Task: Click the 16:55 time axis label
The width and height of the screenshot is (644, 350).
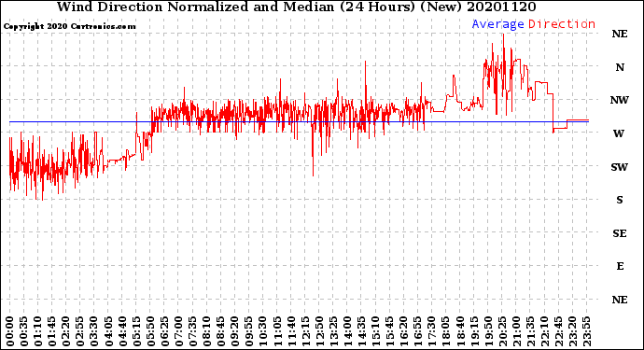Action: point(418,331)
